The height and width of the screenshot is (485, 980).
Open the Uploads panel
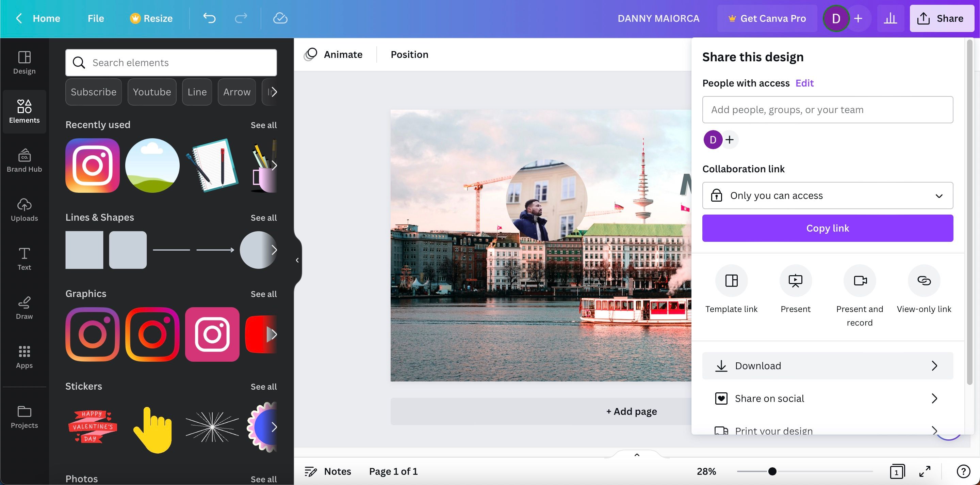pos(24,209)
